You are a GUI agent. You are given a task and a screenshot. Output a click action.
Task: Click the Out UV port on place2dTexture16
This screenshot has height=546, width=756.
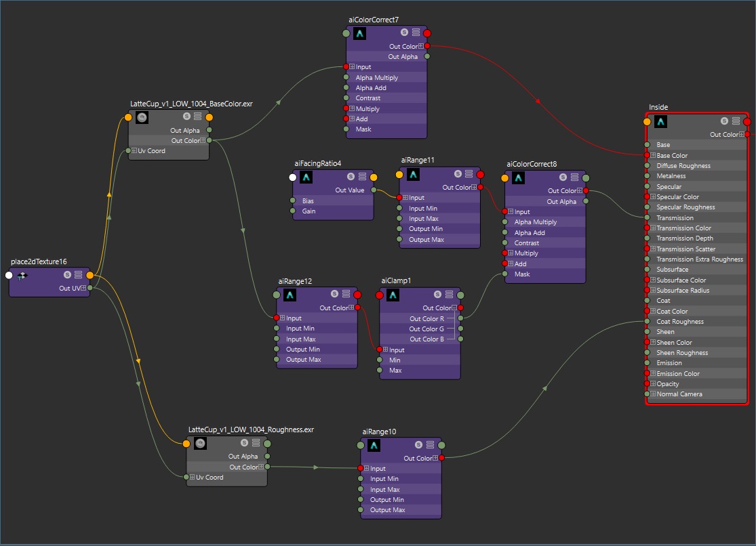[90, 288]
